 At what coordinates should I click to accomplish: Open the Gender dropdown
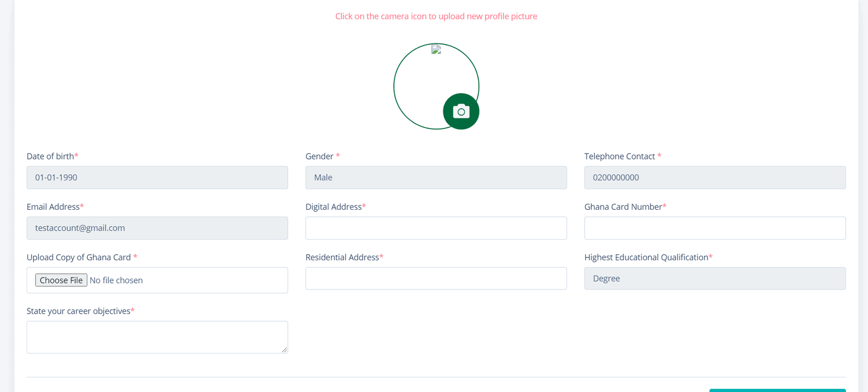(x=436, y=178)
